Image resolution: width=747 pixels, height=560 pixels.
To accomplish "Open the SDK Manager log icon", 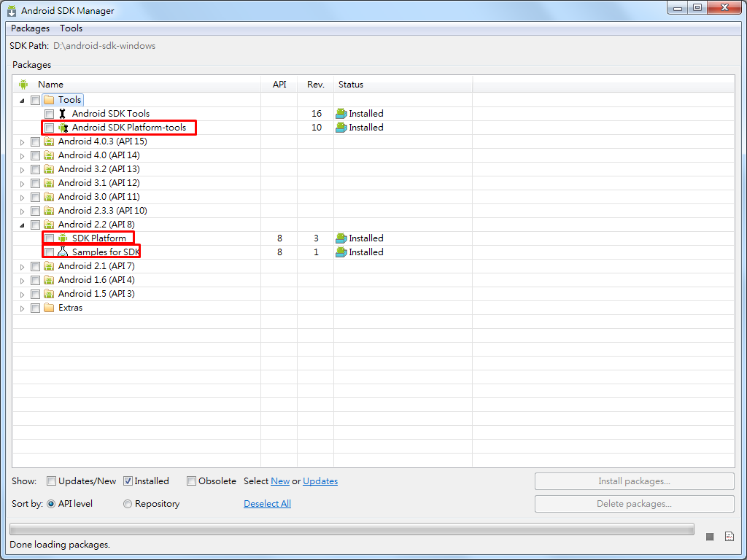I will [x=729, y=537].
